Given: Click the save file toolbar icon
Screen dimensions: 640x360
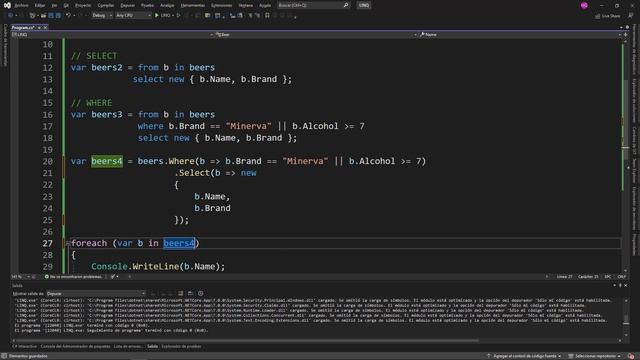Looking at the screenshot, I should click(x=51, y=16).
